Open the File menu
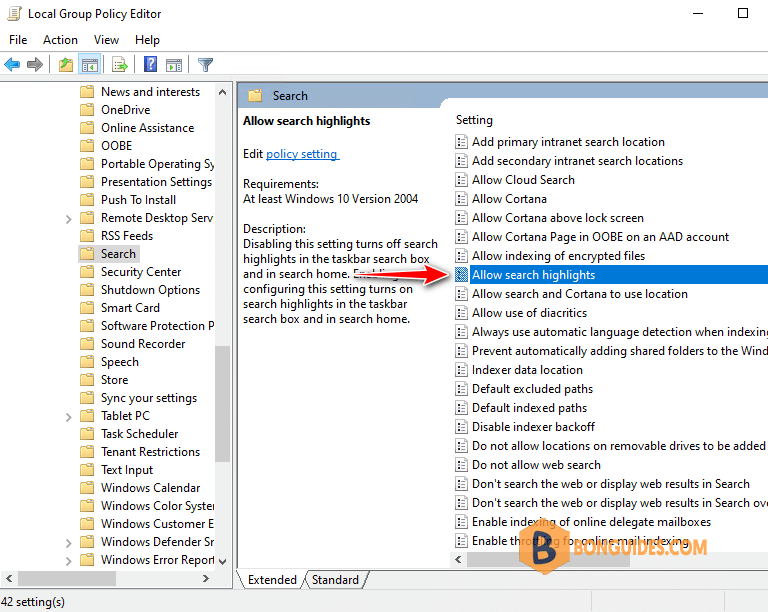Image resolution: width=768 pixels, height=612 pixels. [18, 40]
